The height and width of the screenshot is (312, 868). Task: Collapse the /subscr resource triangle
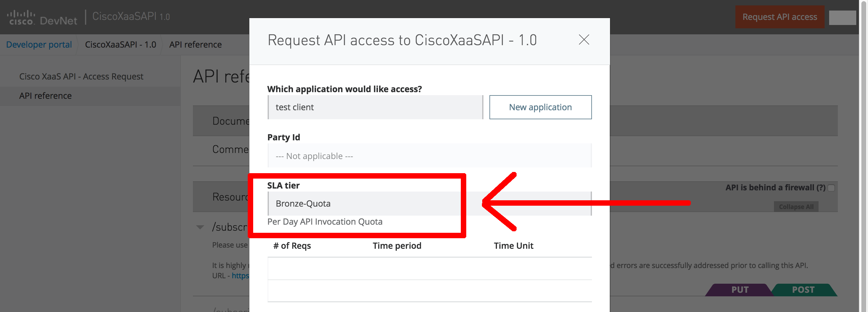200,227
